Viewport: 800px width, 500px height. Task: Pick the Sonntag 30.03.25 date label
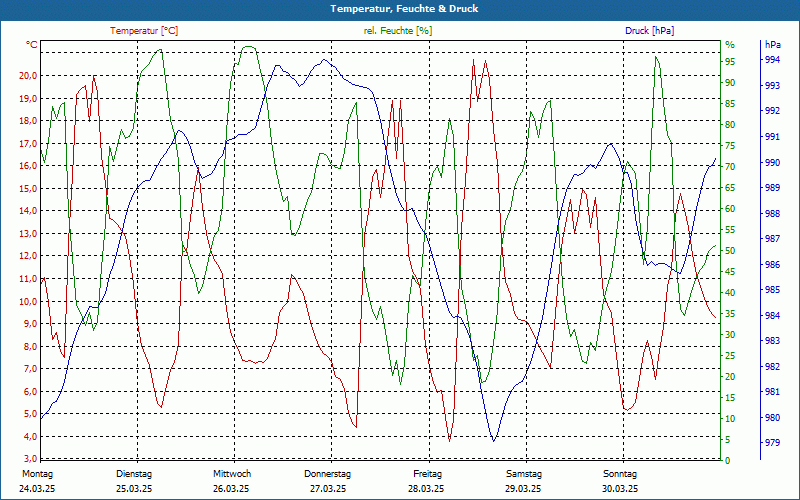[x=620, y=481]
